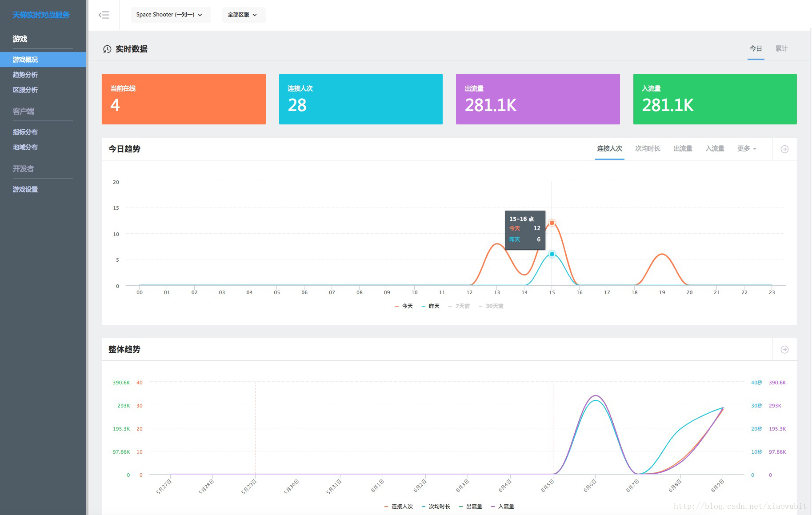The height and width of the screenshot is (515, 812).
Task: Click the 6月9日 axis label
Action: [717, 486]
